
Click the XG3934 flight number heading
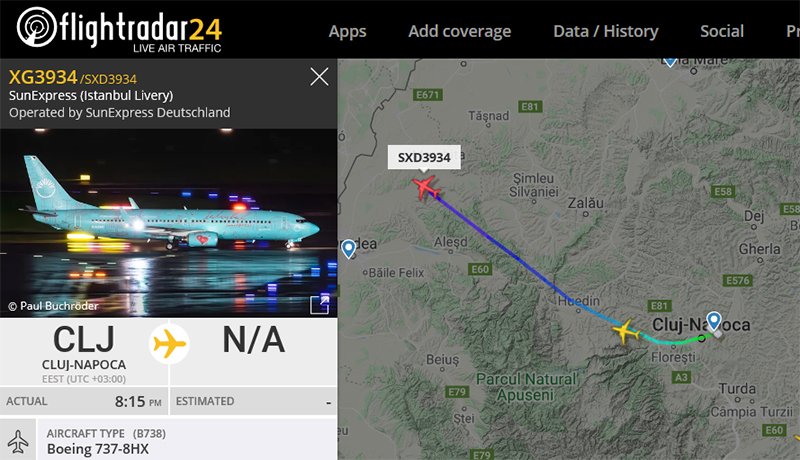point(43,77)
